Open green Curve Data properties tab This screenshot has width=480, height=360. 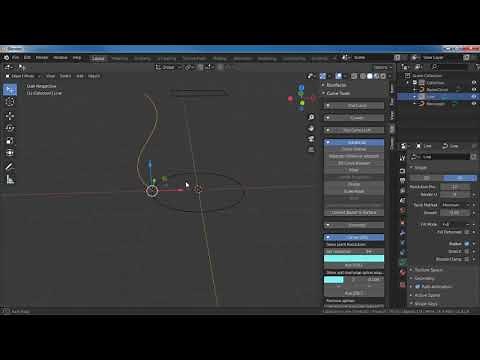click(x=403, y=262)
